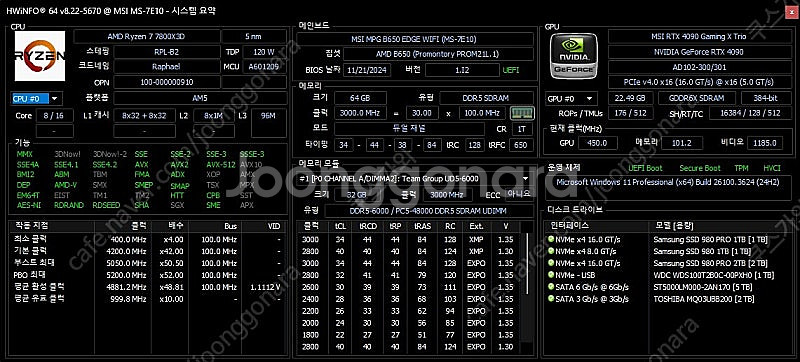Click the green memory module icon

click(522, 113)
